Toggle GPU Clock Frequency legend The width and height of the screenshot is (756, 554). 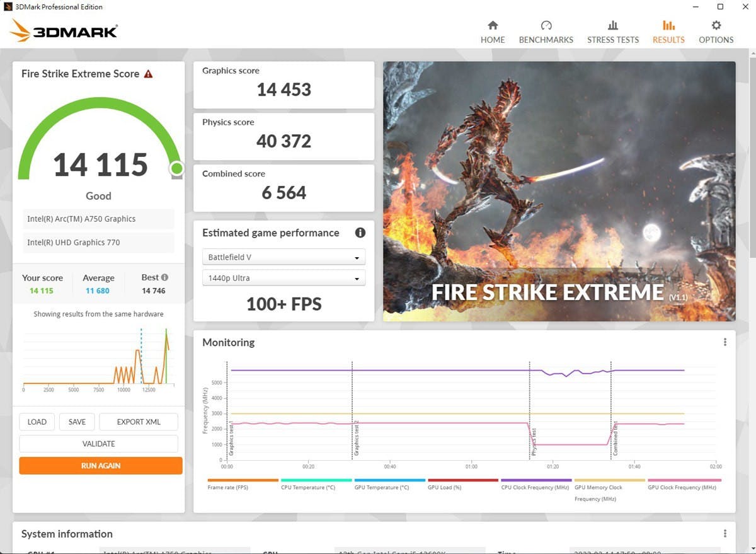(684, 485)
